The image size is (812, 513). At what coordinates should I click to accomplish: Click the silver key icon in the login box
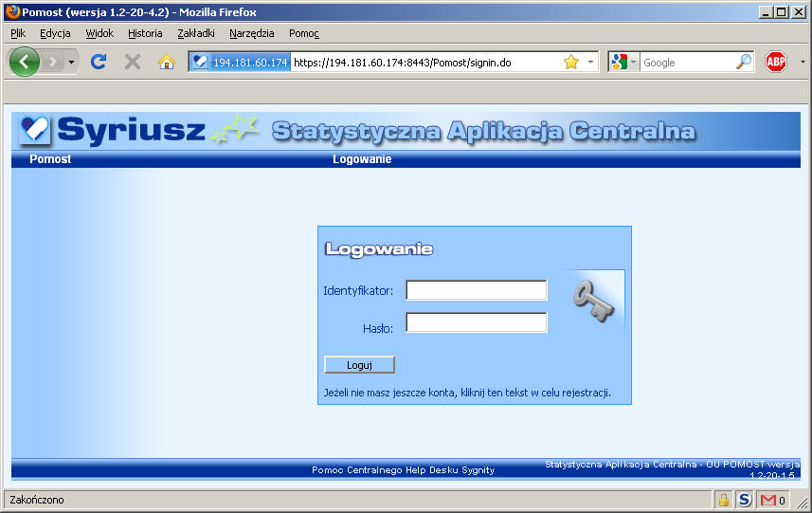point(593,301)
